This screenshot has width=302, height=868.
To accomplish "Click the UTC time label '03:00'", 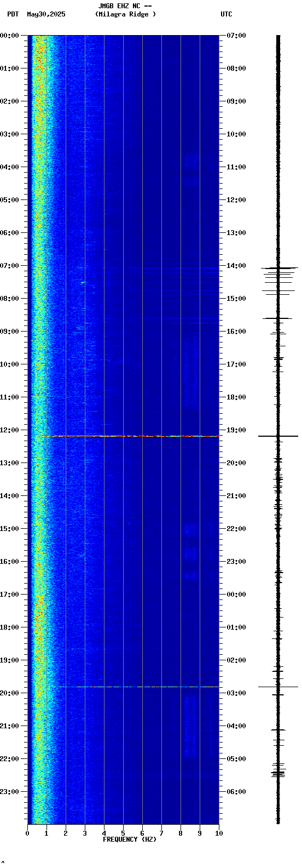I will [236, 693].
